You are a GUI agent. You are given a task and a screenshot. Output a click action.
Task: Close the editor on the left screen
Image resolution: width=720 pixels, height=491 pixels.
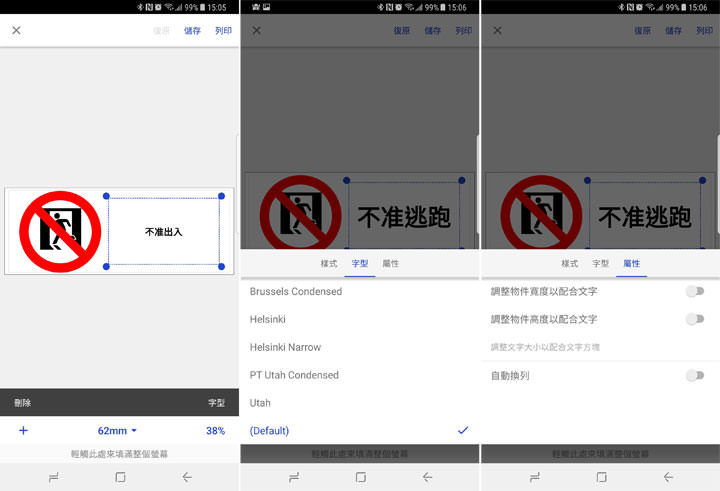tap(16, 31)
